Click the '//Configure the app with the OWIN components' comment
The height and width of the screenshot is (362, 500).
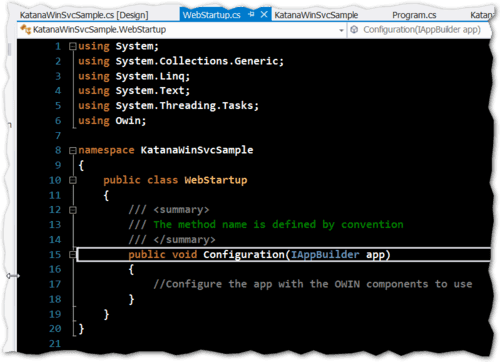[x=313, y=284]
